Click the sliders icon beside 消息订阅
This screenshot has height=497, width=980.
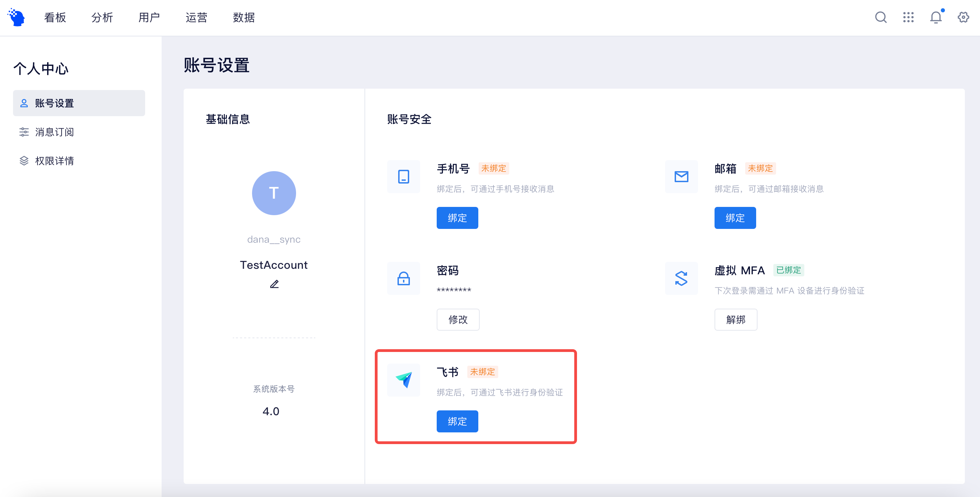[x=24, y=132]
